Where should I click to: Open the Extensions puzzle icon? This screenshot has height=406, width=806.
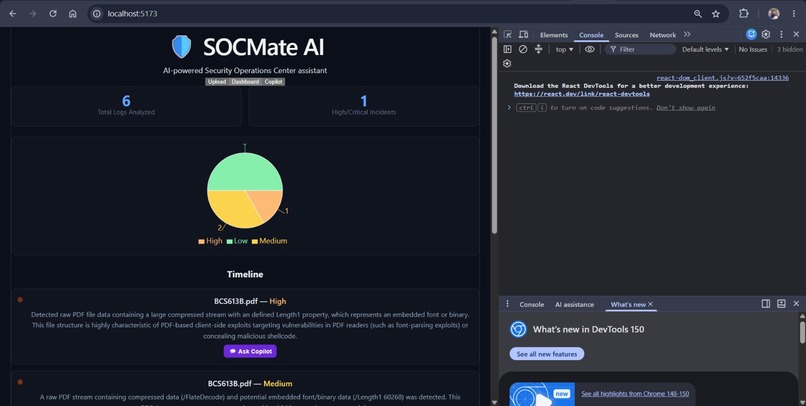pyautogui.click(x=743, y=14)
